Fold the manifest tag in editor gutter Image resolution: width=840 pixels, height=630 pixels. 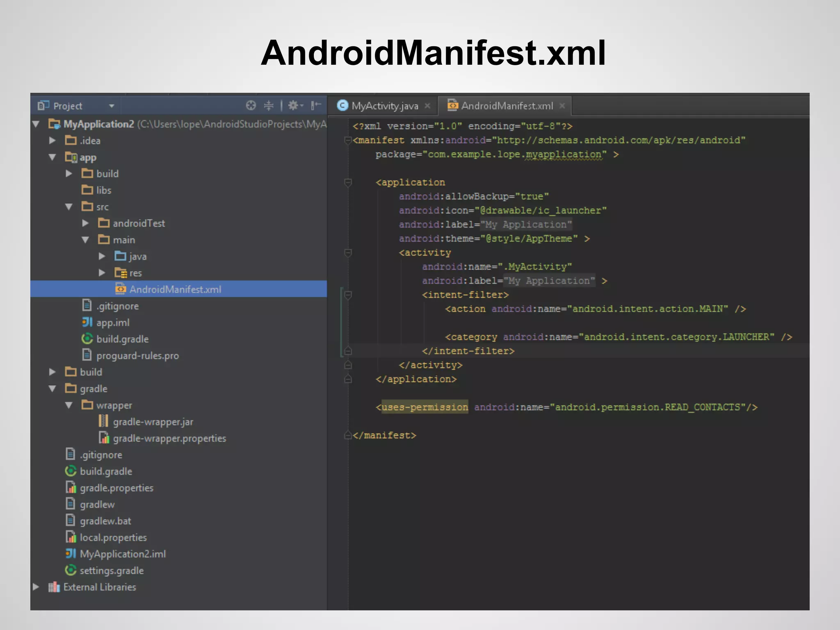coord(348,140)
